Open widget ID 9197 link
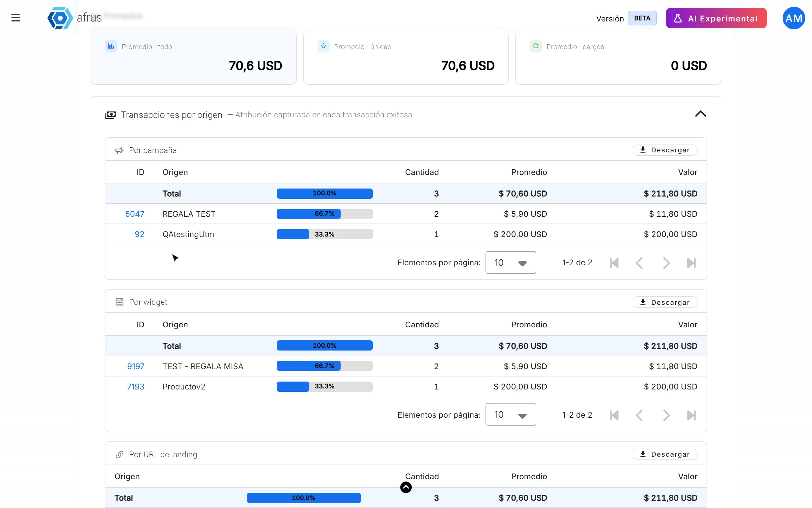This screenshot has width=812, height=508. [x=136, y=366]
